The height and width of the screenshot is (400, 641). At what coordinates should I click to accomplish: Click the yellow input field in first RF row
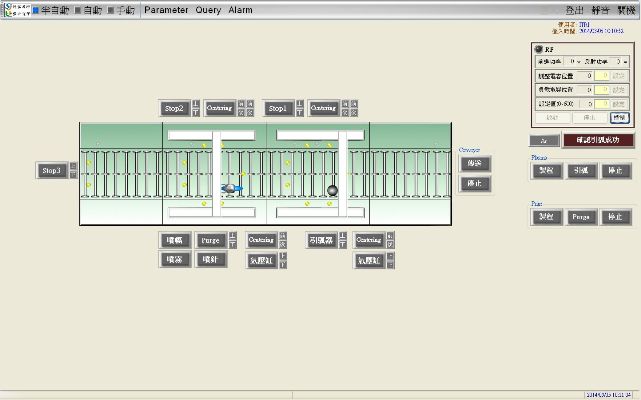[603, 74]
